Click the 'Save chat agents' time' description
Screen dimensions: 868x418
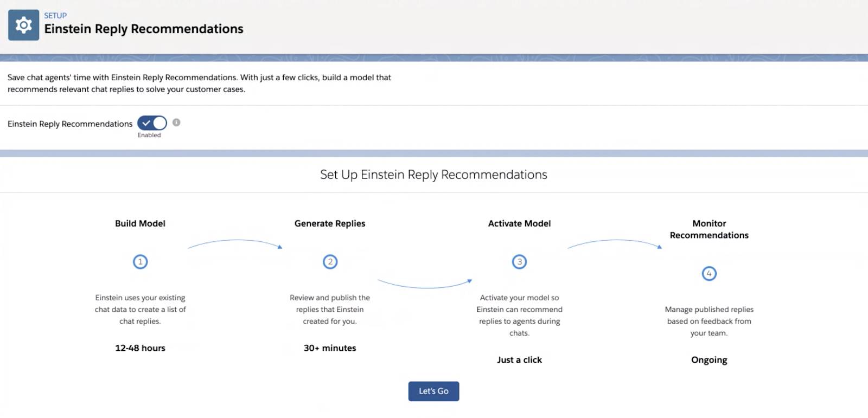tap(199, 83)
